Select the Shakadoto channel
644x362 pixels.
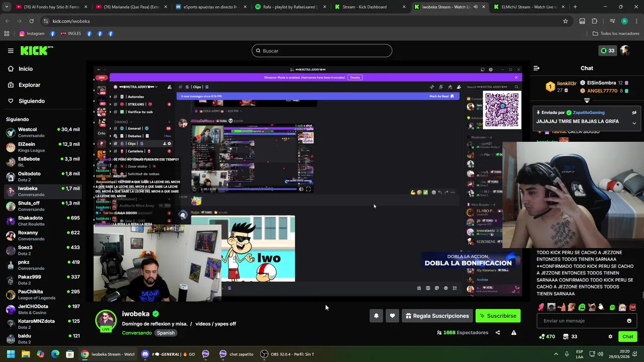click(x=43, y=221)
